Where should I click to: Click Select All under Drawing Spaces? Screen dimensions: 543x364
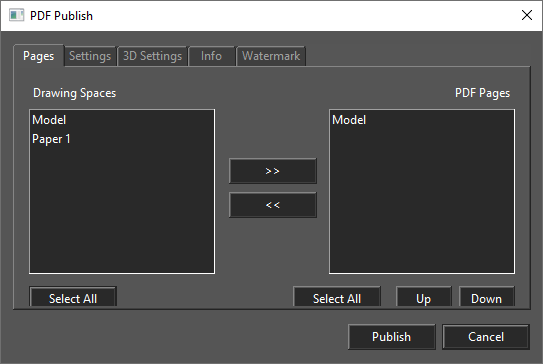73,297
